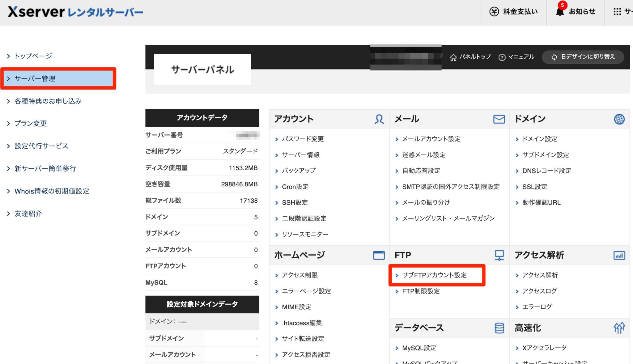The width and height of the screenshot is (633, 364).
Task: Expand 友達紹介 sidebar entry
Action: (28, 214)
